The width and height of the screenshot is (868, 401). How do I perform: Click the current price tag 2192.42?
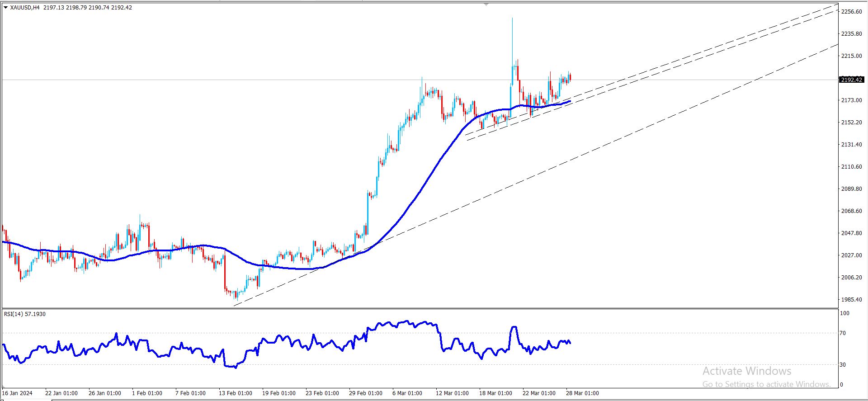click(851, 80)
